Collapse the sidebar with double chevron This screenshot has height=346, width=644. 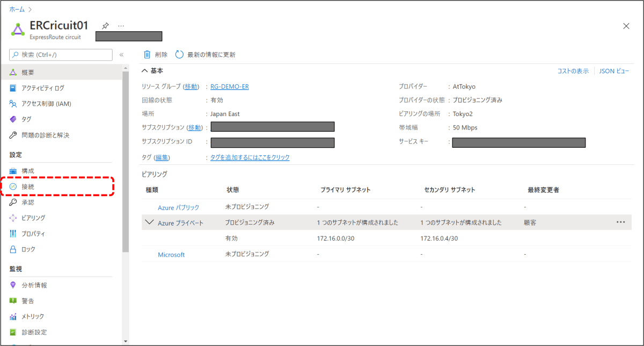[x=121, y=55]
